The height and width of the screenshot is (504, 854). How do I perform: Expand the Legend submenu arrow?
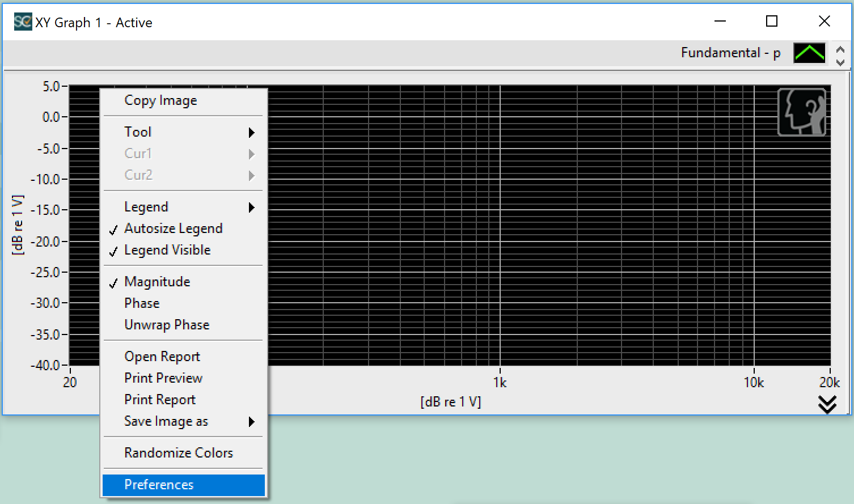click(x=252, y=207)
